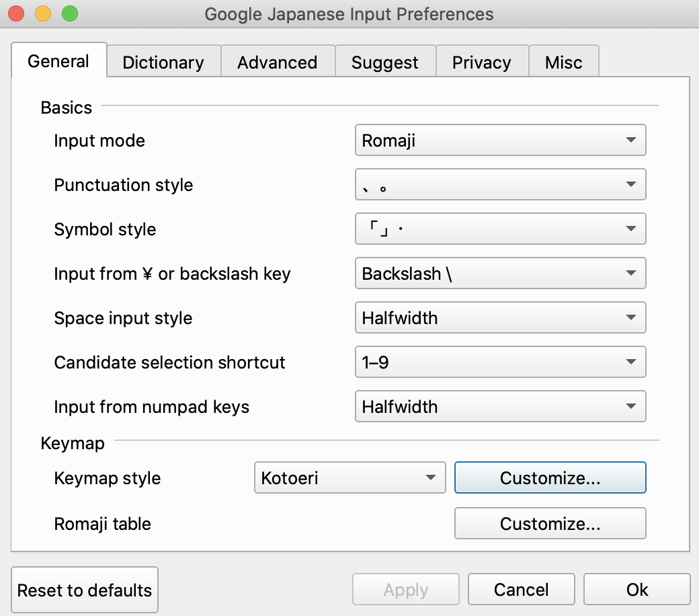Open the Space input style dropdown
This screenshot has height=616, width=699.
pos(500,317)
